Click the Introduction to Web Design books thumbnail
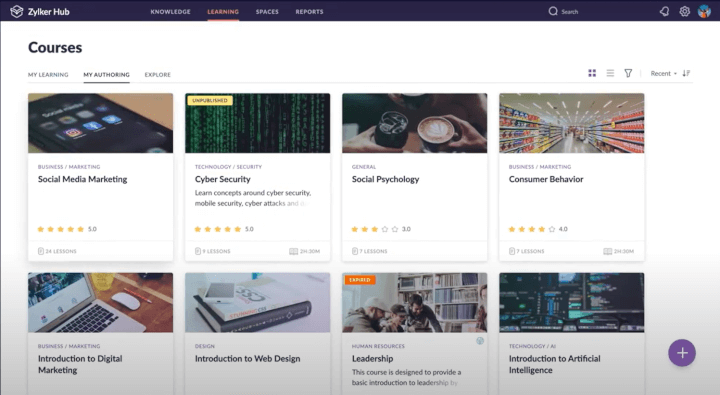Screen dimensions: 720x395 tap(258, 303)
